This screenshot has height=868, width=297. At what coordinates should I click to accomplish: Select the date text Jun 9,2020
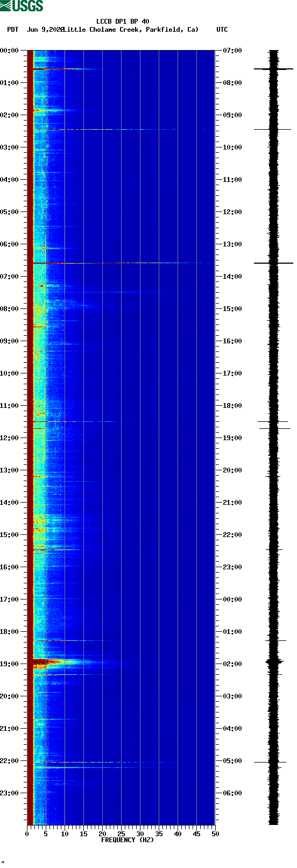[x=45, y=30]
